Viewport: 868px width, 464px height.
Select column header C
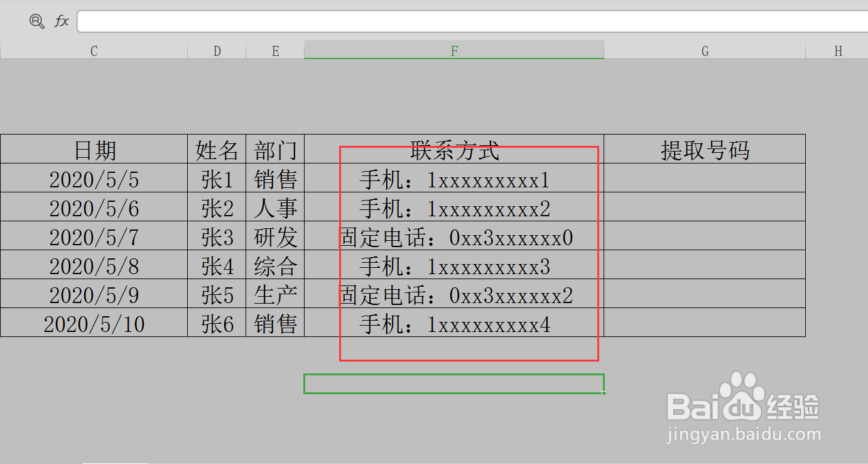[94, 50]
